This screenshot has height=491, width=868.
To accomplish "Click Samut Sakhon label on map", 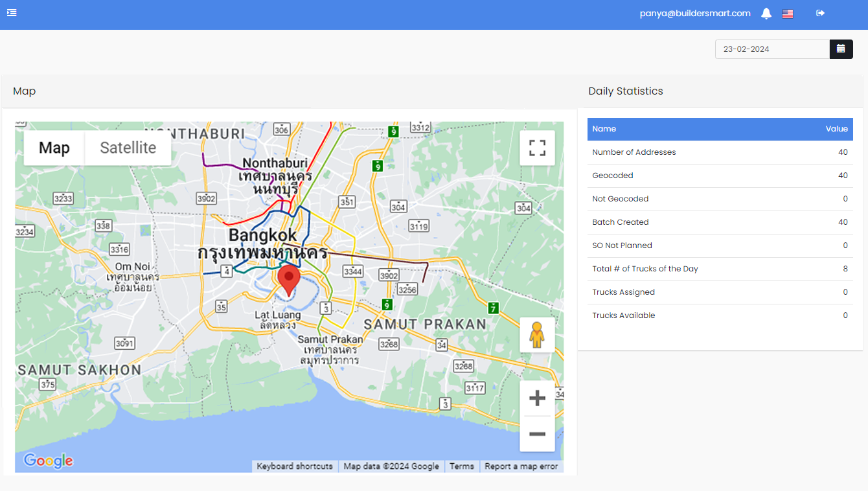I will (x=79, y=371).
